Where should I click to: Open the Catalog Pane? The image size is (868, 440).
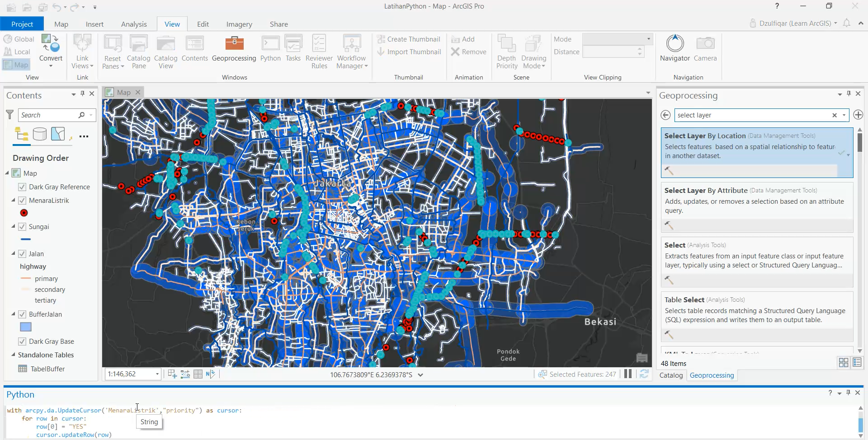click(138, 52)
